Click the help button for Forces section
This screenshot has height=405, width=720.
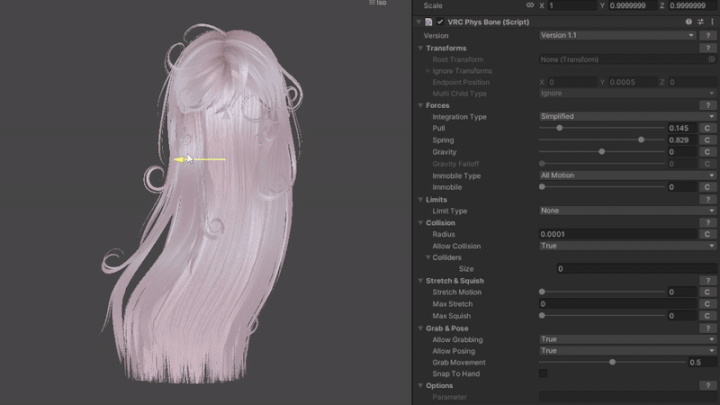tap(708, 105)
